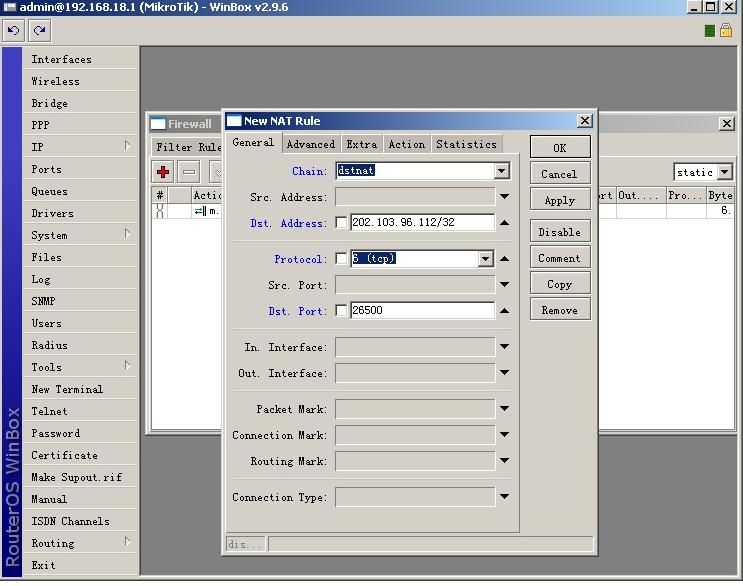The image size is (743, 586).
Task: Click the redo arrow icon in toolbar
Action: click(40, 31)
